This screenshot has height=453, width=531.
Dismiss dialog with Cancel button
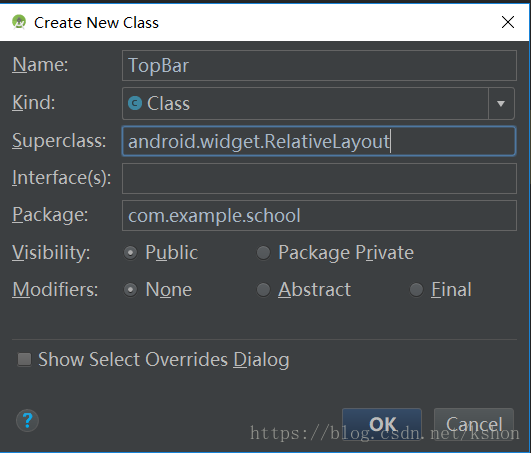pyautogui.click(x=474, y=424)
